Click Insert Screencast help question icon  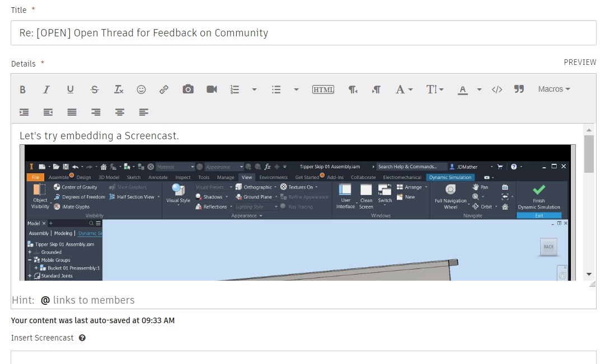point(82,338)
